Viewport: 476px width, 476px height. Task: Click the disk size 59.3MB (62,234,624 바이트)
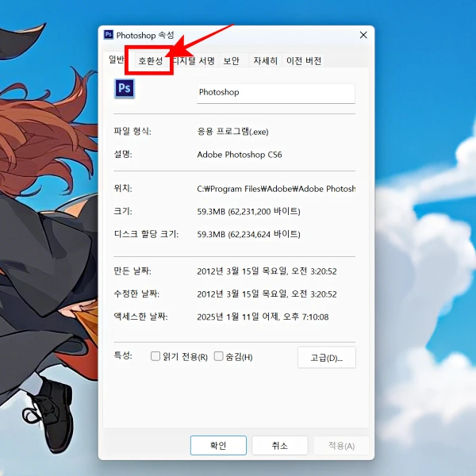248,234
